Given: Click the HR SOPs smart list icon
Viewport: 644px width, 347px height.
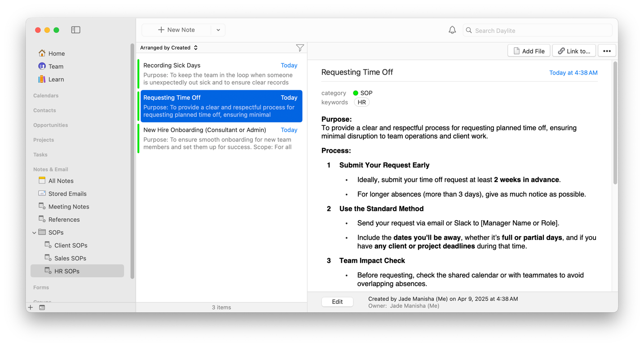Looking at the screenshot, I should pyautogui.click(x=48, y=271).
